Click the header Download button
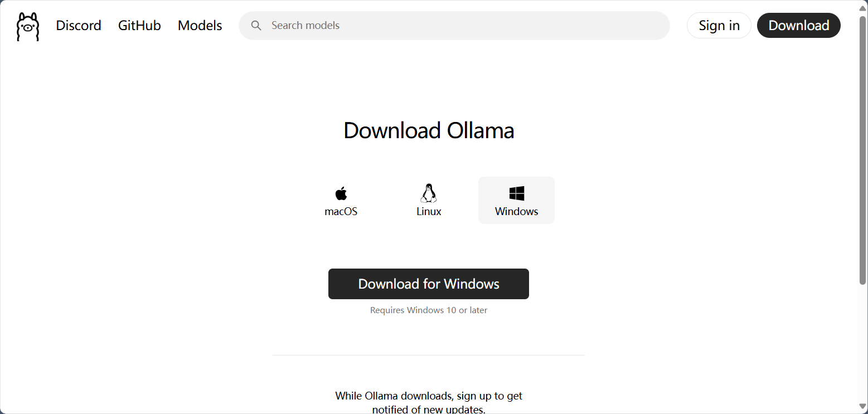Viewport: 868px width, 414px height. click(799, 26)
